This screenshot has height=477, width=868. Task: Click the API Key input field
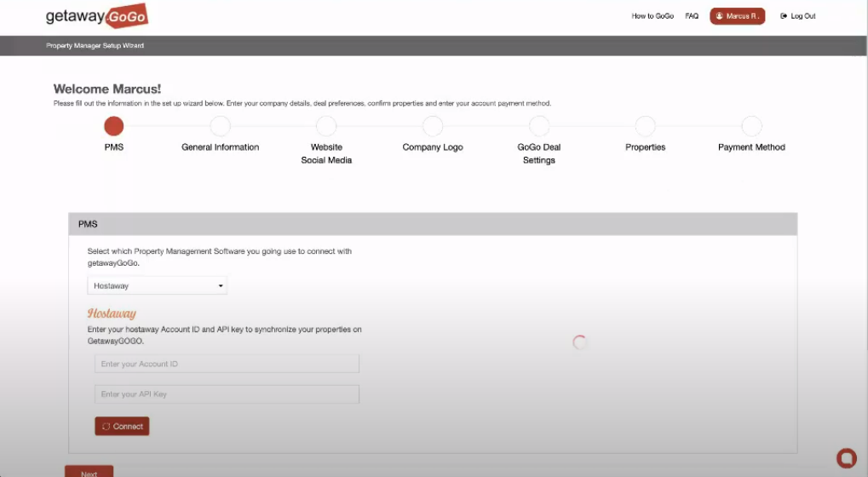(227, 394)
